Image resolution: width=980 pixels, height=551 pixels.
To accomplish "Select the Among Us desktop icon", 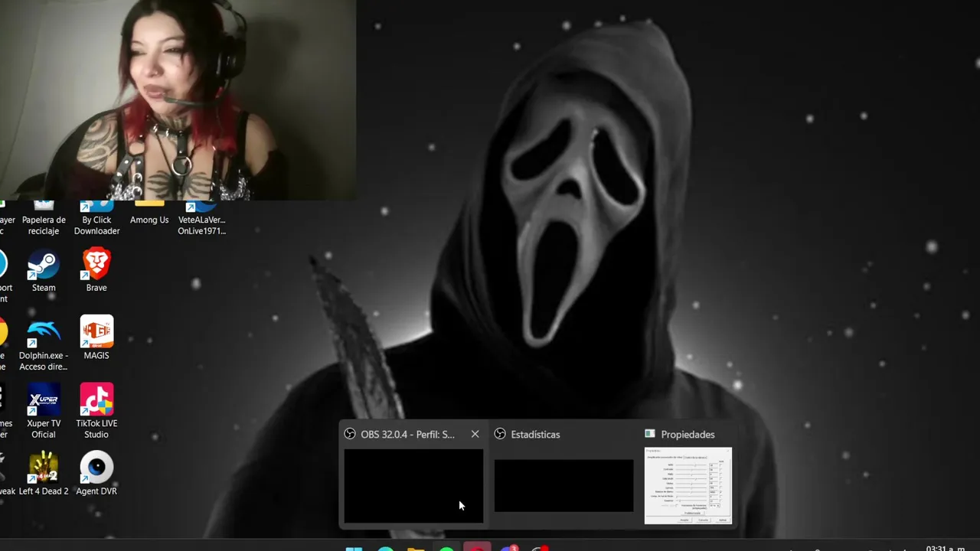I will (149, 214).
